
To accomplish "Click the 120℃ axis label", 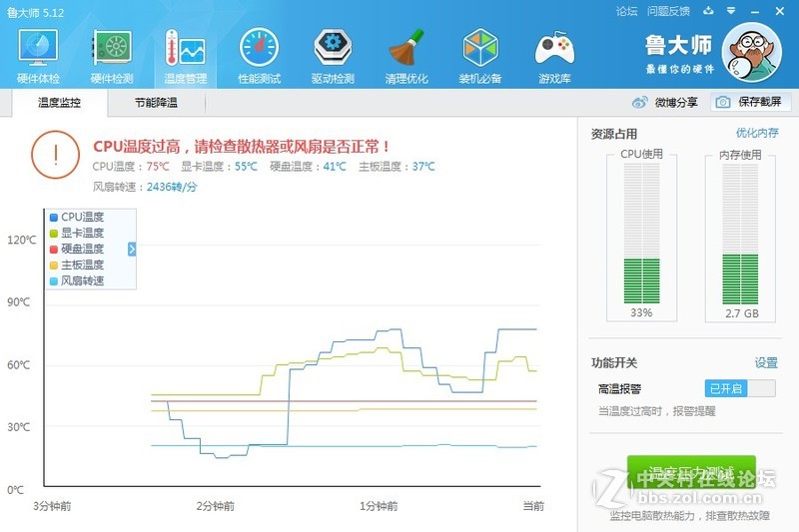I will (x=21, y=240).
